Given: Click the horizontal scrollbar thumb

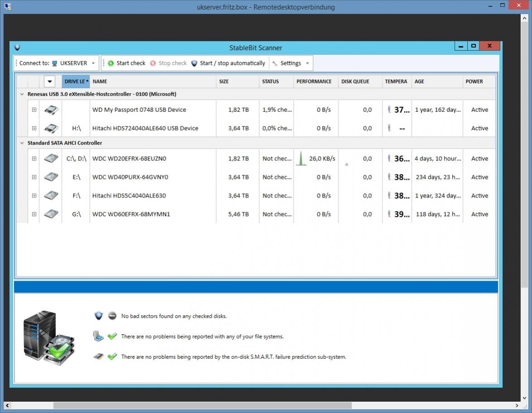Looking at the screenshot, I should pos(202,406).
